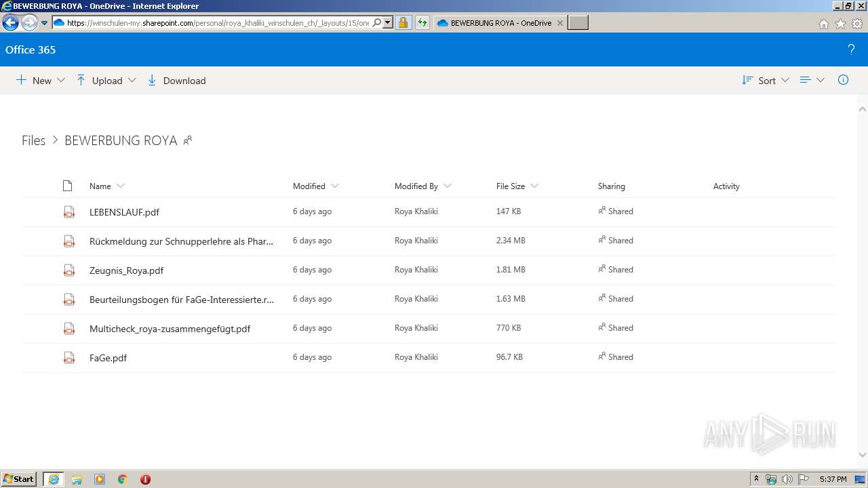Launch Chrome from the taskbar
This screenshot has height=488, width=868.
(x=122, y=479)
